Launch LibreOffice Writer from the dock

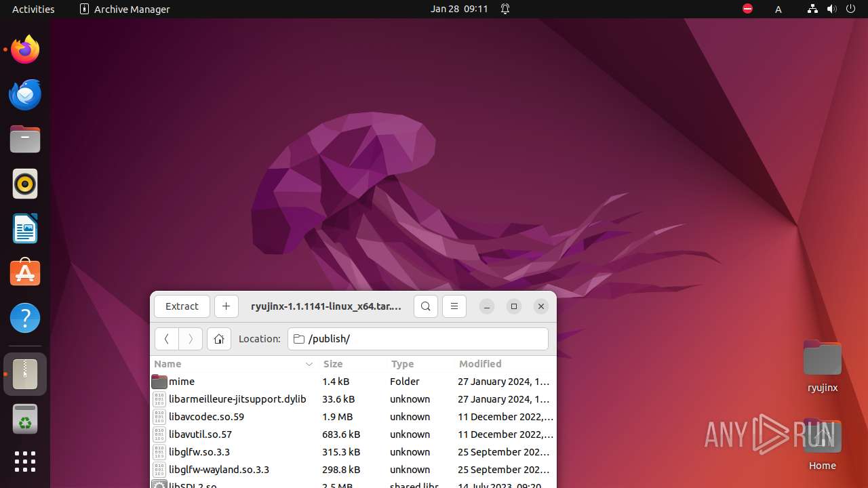[x=25, y=228]
